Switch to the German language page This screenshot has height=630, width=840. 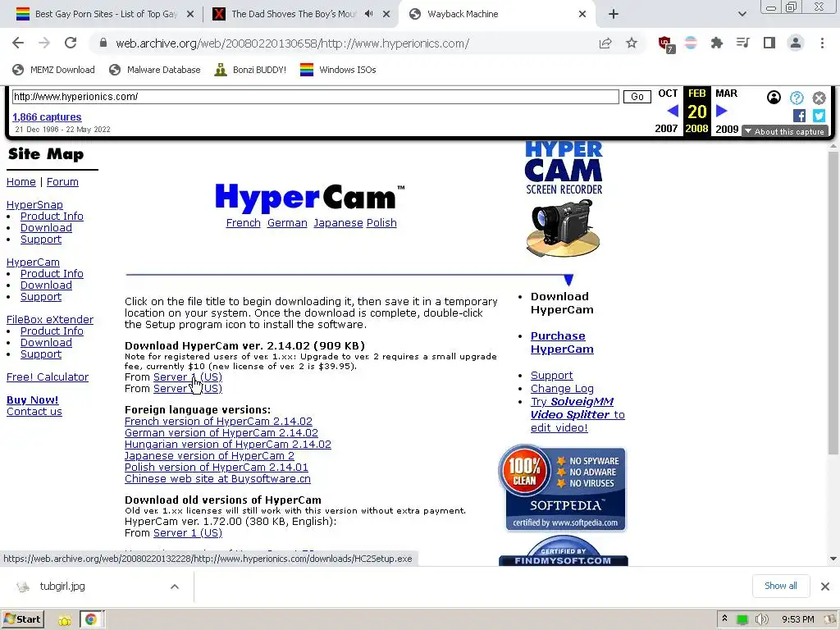pos(287,223)
